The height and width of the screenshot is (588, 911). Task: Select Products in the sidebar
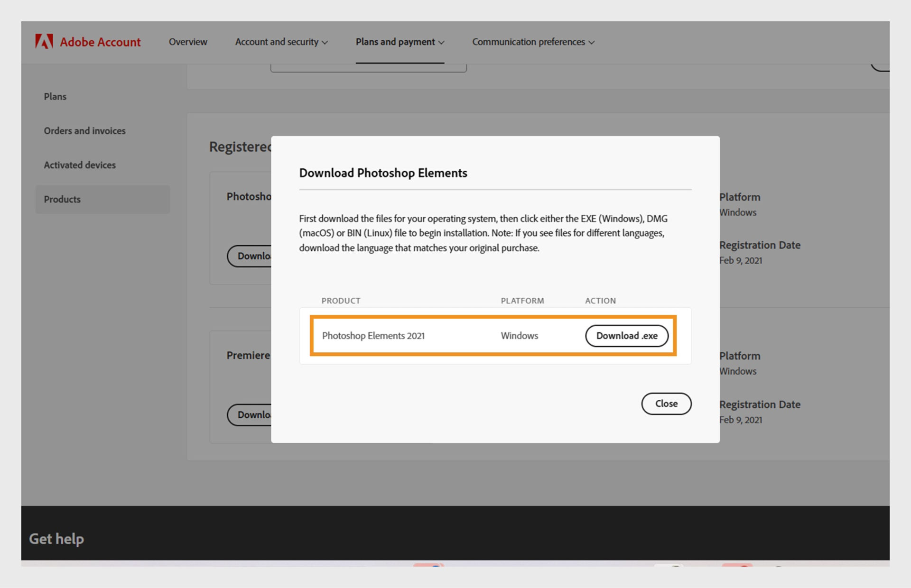(x=102, y=199)
